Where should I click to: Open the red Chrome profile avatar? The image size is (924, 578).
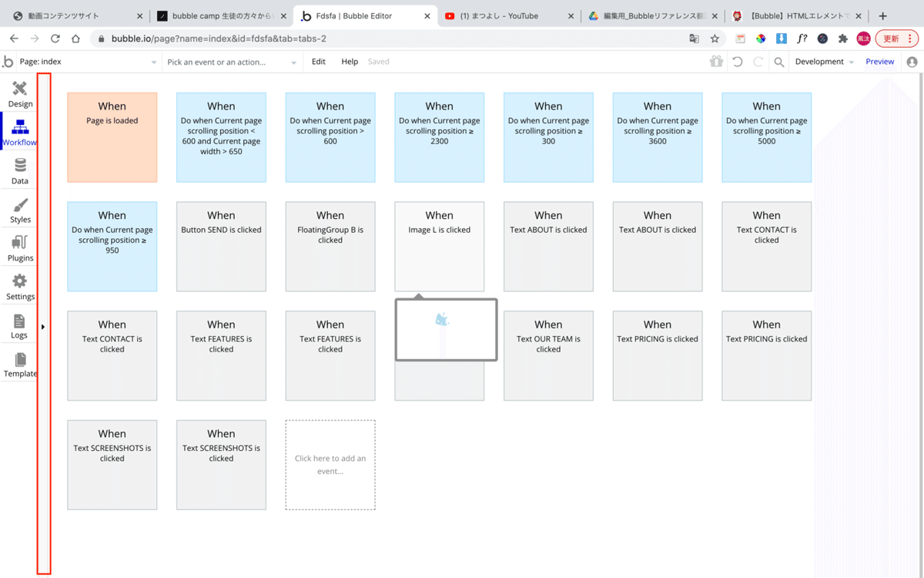pyautogui.click(x=863, y=39)
